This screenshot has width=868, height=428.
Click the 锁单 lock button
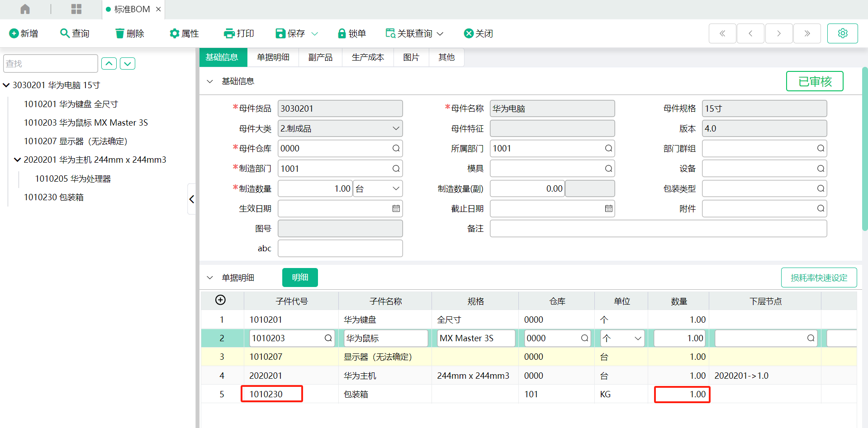pyautogui.click(x=352, y=33)
